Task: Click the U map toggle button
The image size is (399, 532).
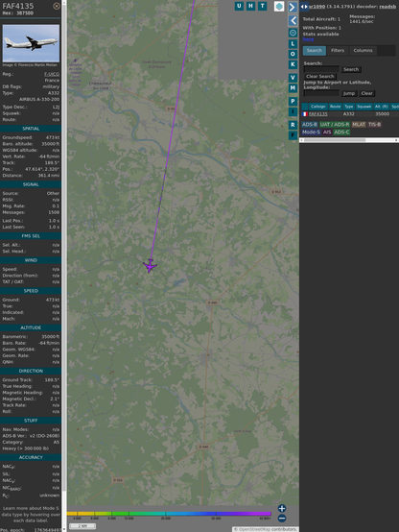Action: pyautogui.click(x=239, y=6)
